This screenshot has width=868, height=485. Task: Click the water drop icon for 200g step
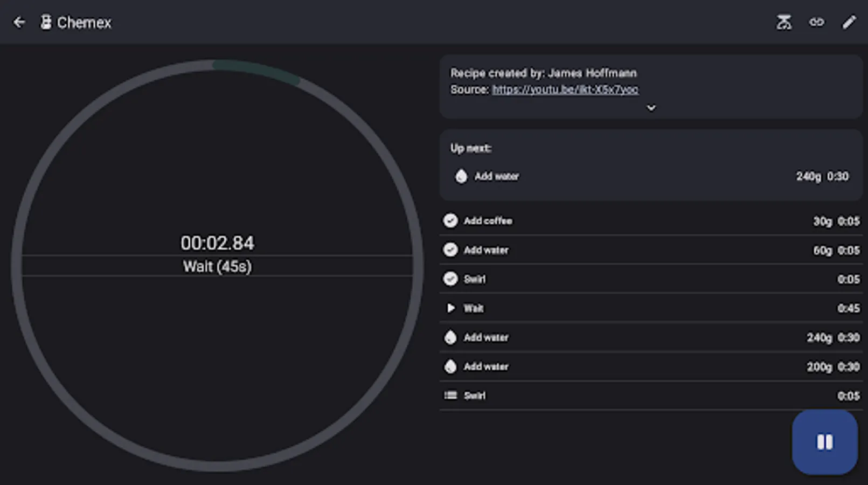pos(450,366)
